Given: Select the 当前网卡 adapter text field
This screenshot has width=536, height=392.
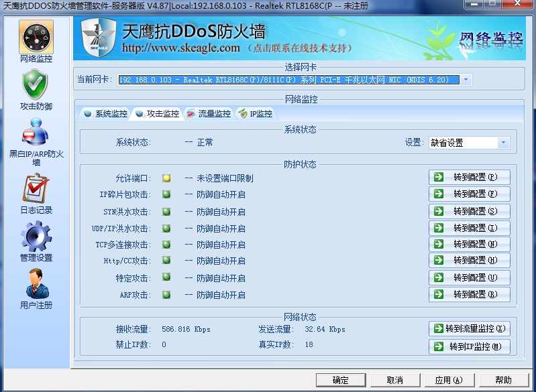Looking at the screenshot, I should coord(288,80).
